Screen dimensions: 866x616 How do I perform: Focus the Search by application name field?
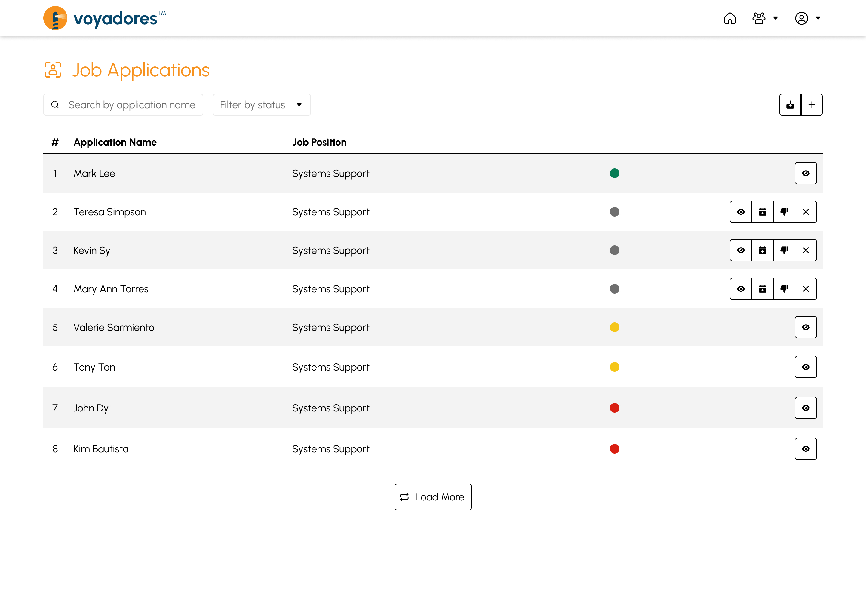(123, 105)
